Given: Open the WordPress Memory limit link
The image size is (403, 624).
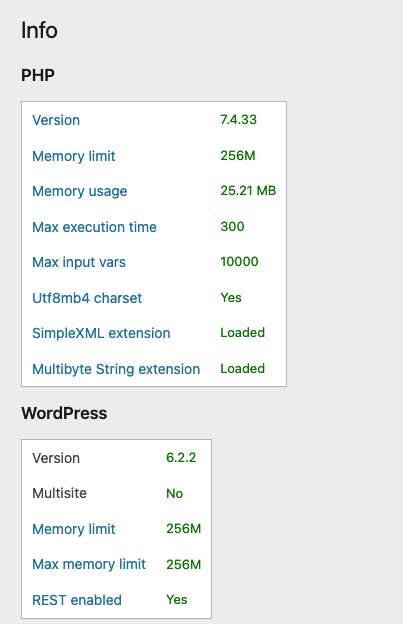Looking at the screenshot, I should tap(74, 529).
